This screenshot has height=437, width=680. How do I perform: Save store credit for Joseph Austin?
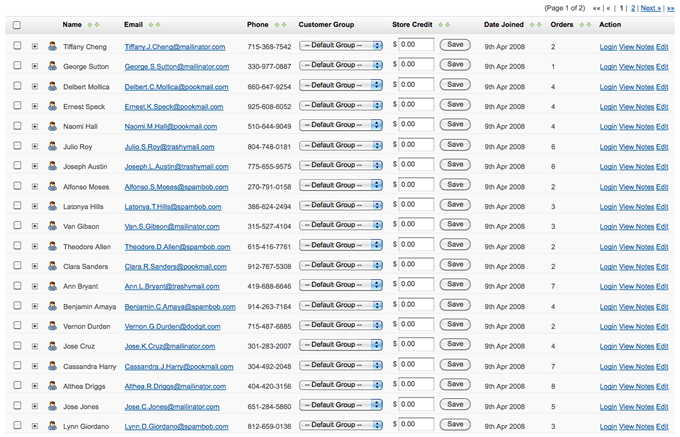(x=455, y=164)
